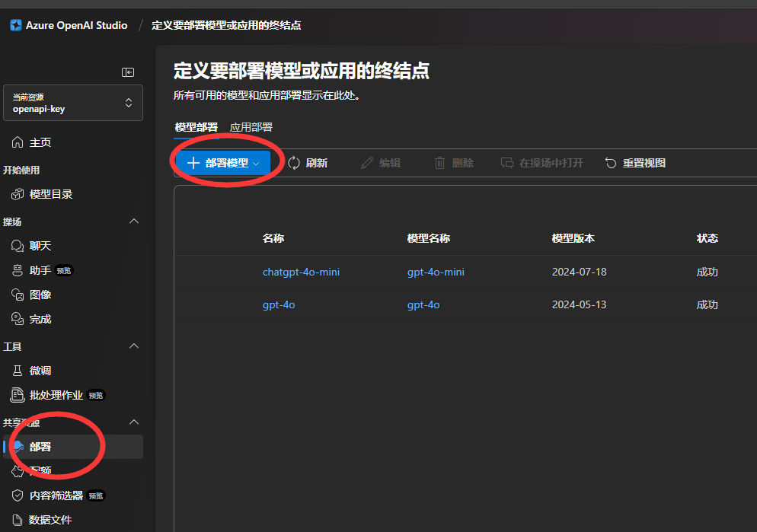Viewport: 757px width, 532px height.
Task: Open the 部署模型 dropdown arrow
Action: pos(256,164)
